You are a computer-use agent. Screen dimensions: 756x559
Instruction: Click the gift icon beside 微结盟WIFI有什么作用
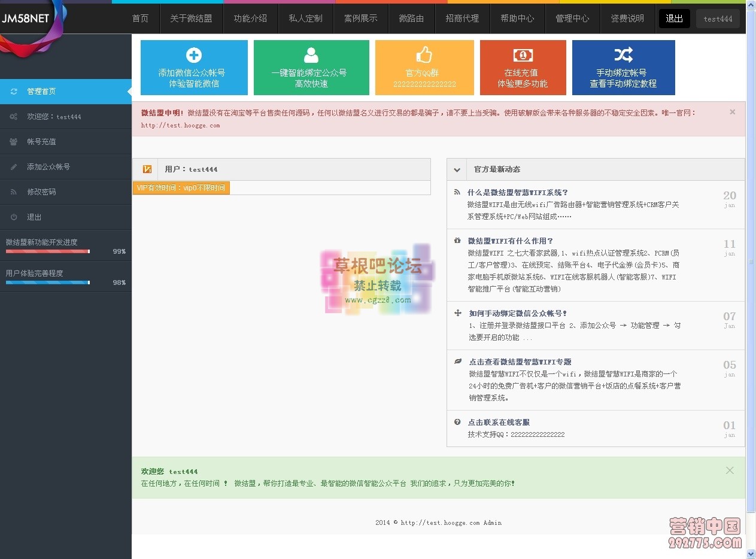[457, 241]
